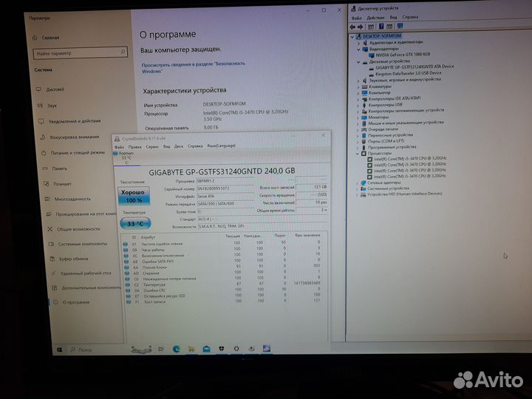
Task: Open Диск menu in CrystalDiskInfo
Action: (x=179, y=146)
